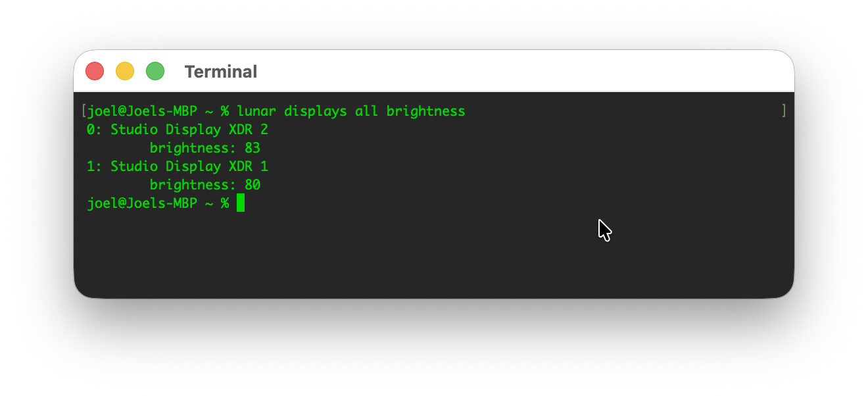Click the Terminal title text
Image resolution: width=868 pixels, height=396 pixels.
point(221,72)
